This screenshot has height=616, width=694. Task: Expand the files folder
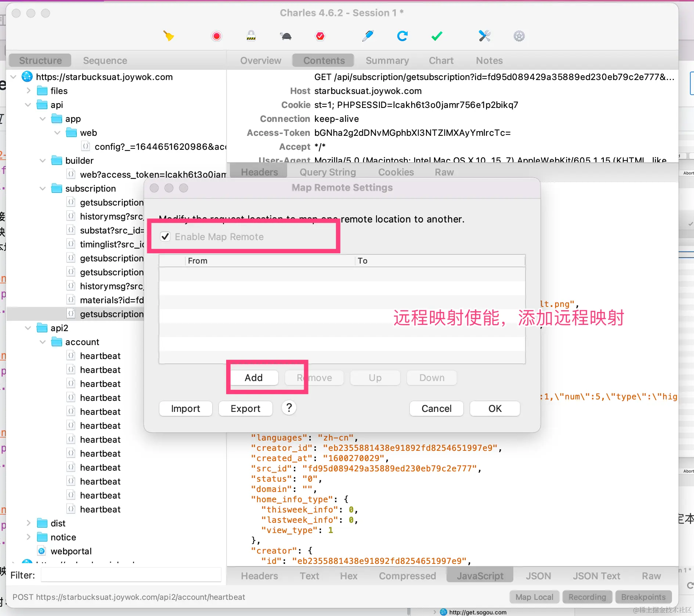28,91
